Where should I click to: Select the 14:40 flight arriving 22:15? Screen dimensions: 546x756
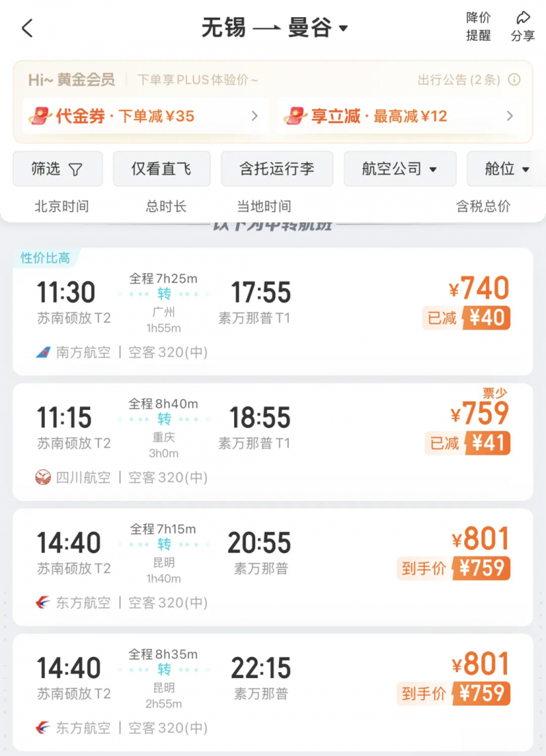[272, 693]
